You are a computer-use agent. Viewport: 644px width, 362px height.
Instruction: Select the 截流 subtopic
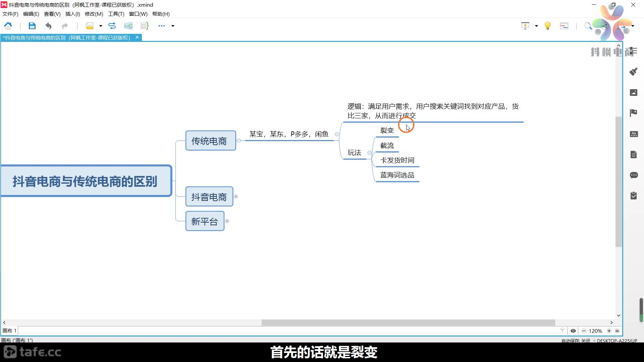387,146
